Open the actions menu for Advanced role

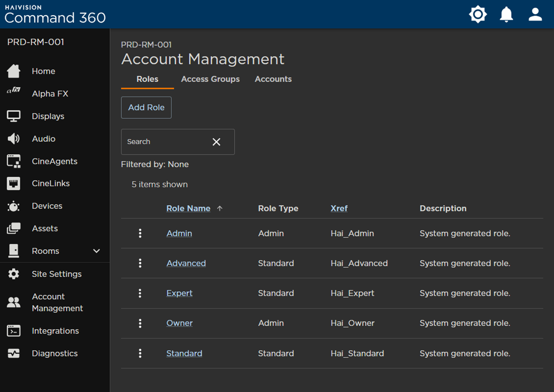click(x=140, y=263)
